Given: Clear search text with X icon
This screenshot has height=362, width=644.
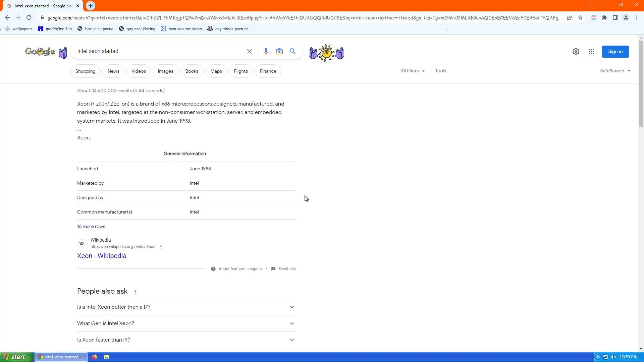Looking at the screenshot, I should point(249,51).
